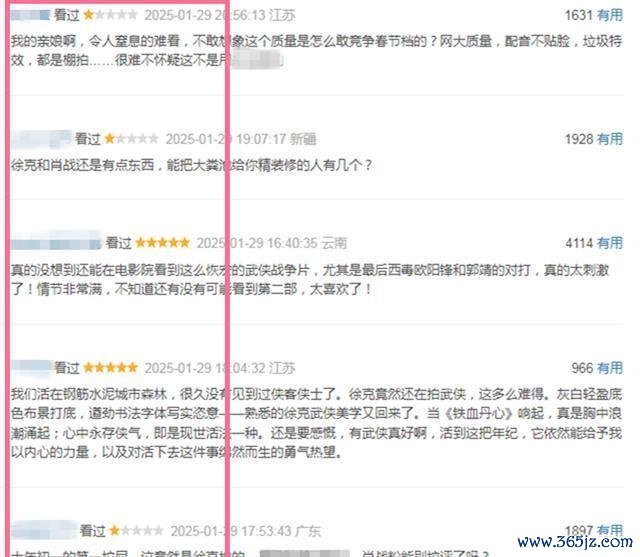Click the five-star rating on Yunnan review
640x557 pixels.
click(x=162, y=243)
